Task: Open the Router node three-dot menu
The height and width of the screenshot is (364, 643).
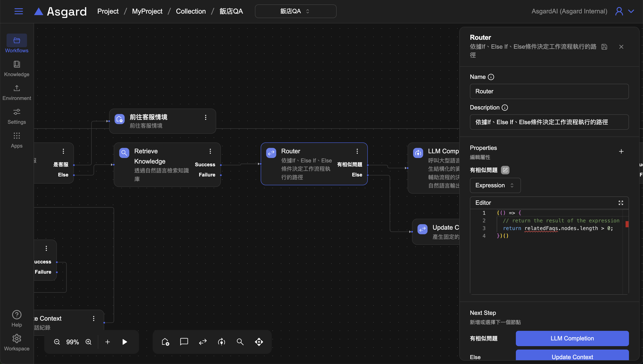Action: pos(357,151)
